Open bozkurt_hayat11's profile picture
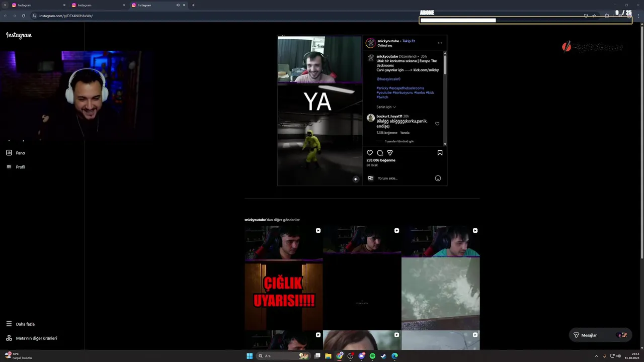 click(x=371, y=118)
